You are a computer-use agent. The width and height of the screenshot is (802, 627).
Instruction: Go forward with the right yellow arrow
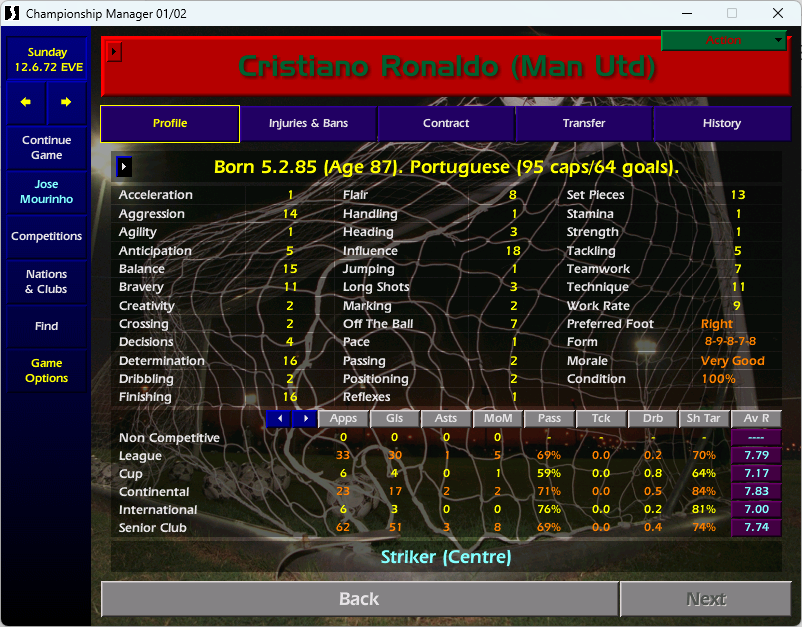click(x=66, y=102)
